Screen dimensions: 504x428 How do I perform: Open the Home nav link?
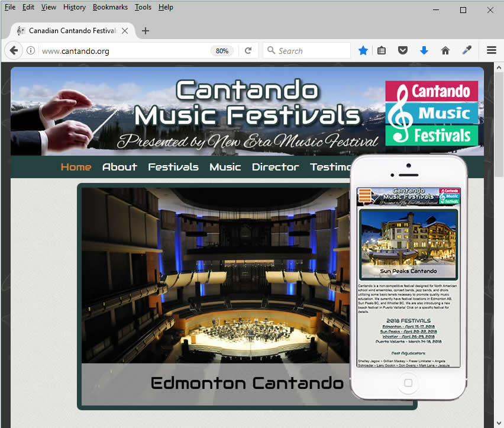[x=76, y=167]
